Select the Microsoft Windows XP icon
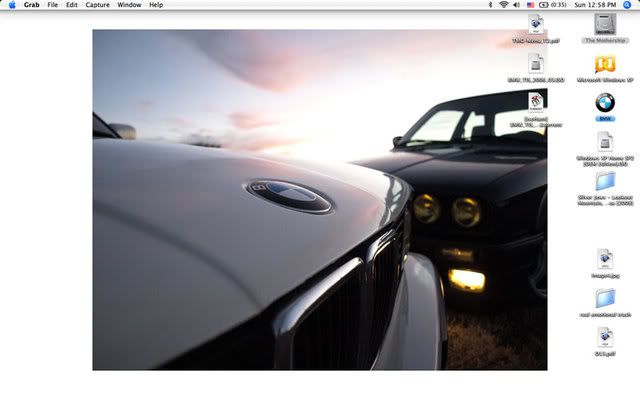 pyautogui.click(x=605, y=64)
